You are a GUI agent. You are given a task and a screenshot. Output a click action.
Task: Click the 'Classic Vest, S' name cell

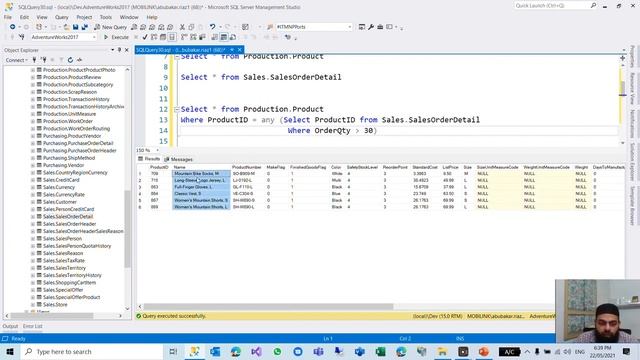[x=201, y=193]
